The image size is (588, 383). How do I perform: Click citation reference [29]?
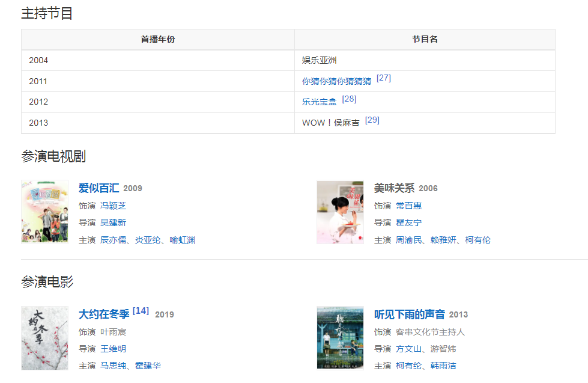[x=372, y=120]
